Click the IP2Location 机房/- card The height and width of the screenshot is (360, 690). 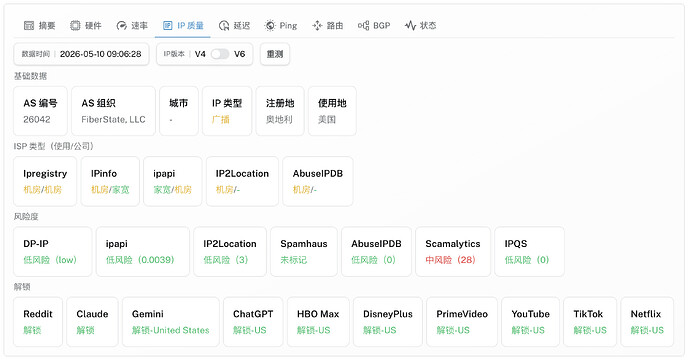point(242,181)
